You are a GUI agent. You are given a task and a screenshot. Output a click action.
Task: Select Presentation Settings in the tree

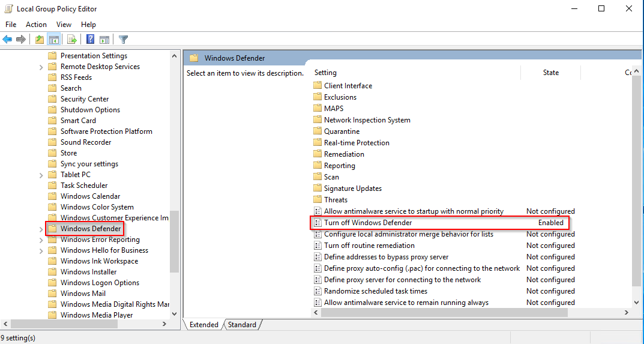tap(94, 55)
